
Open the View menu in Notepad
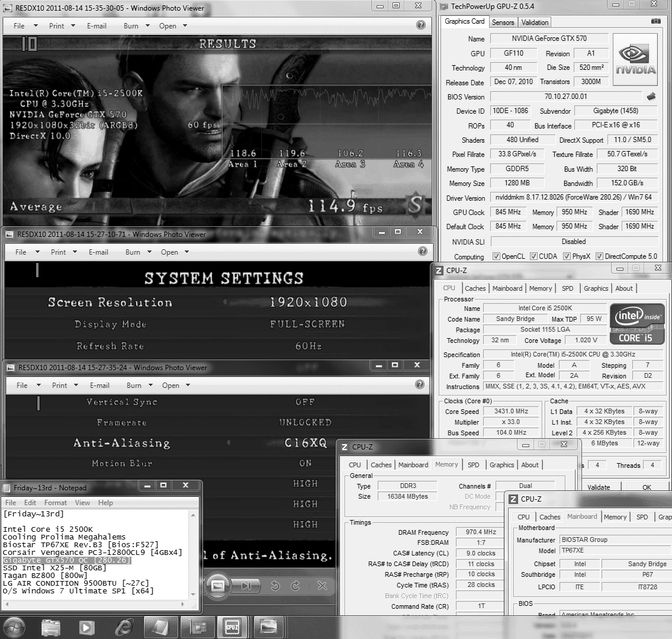82,503
